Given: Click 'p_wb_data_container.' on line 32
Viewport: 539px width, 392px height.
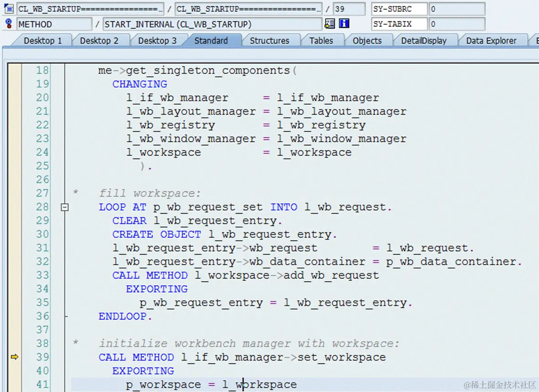Looking at the screenshot, I should (x=454, y=262).
